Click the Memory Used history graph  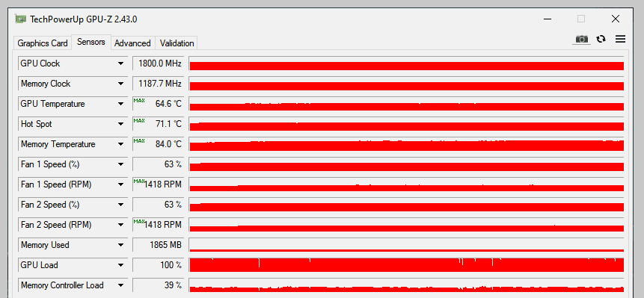point(407,245)
